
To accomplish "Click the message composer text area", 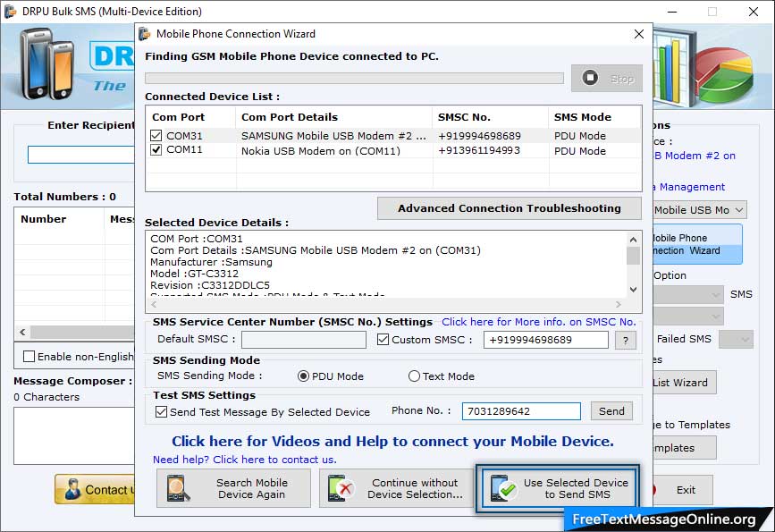I will coord(74,435).
